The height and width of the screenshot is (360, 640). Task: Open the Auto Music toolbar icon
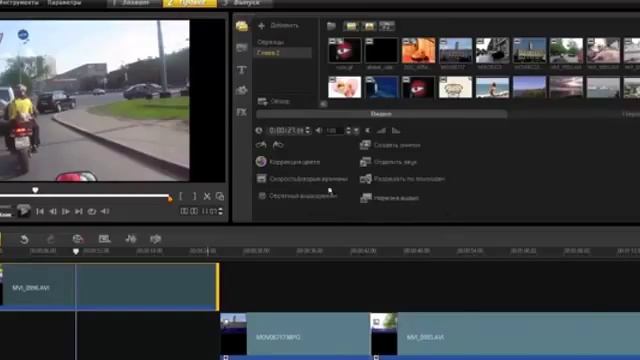point(156,239)
